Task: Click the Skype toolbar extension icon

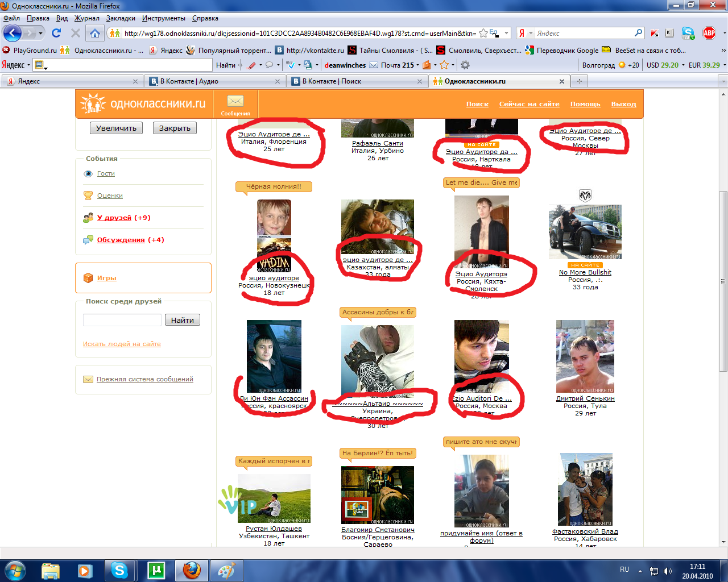Action: [688, 33]
